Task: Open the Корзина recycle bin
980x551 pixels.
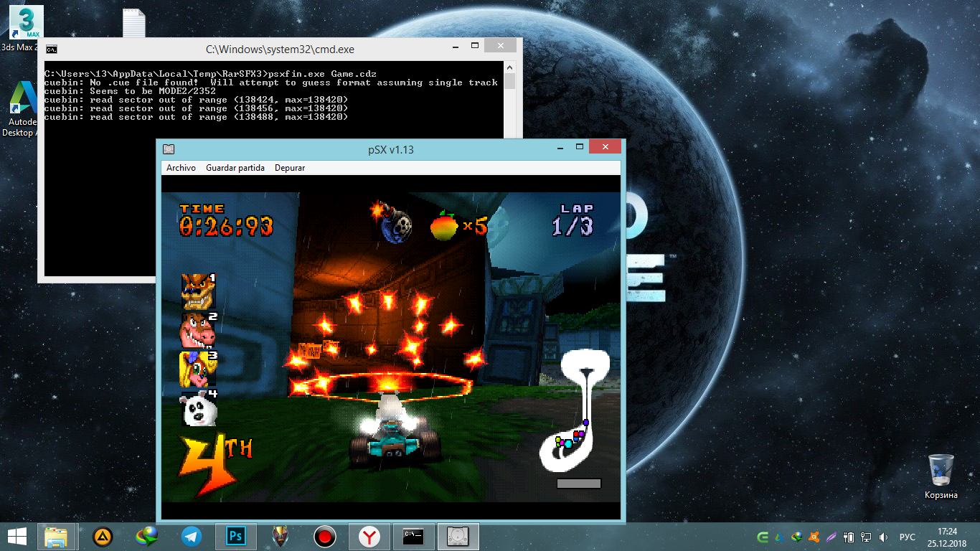Action: [941, 476]
